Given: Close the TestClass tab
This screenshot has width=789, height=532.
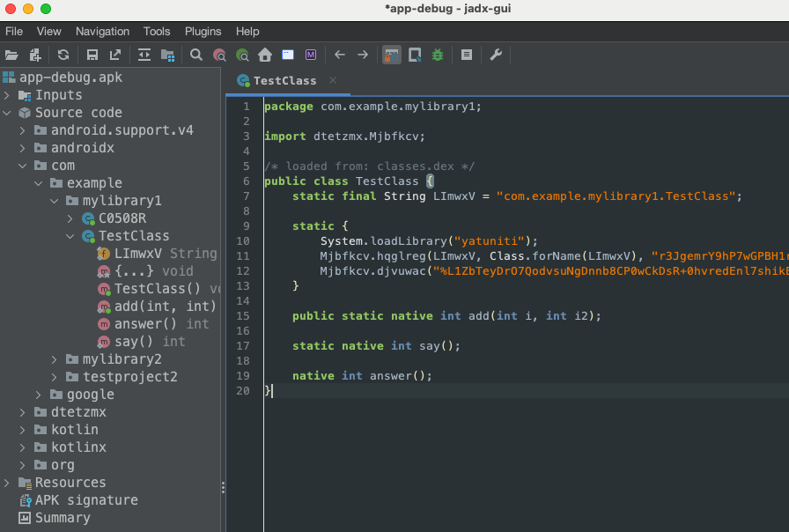Looking at the screenshot, I should [x=333, y=80].
